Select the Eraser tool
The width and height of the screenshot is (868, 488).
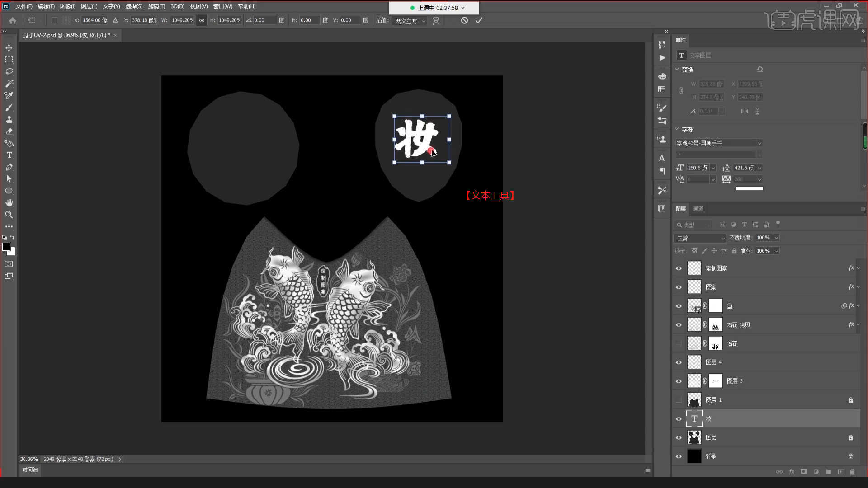click(9, 131)
